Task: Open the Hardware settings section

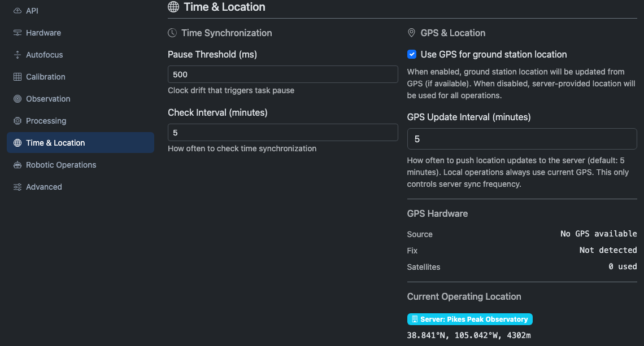Action: tap(80, 33)
